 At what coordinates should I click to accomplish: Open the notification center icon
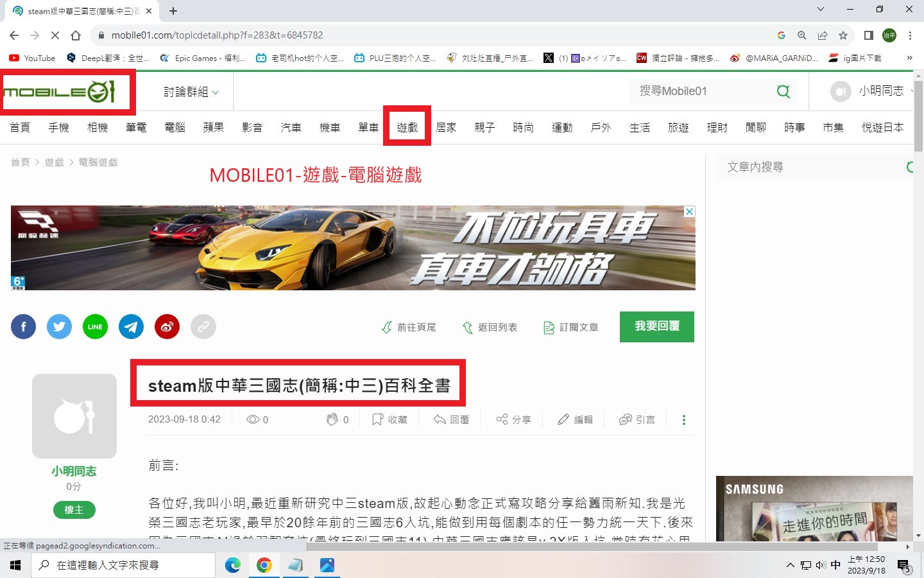[x=904, y=566]
